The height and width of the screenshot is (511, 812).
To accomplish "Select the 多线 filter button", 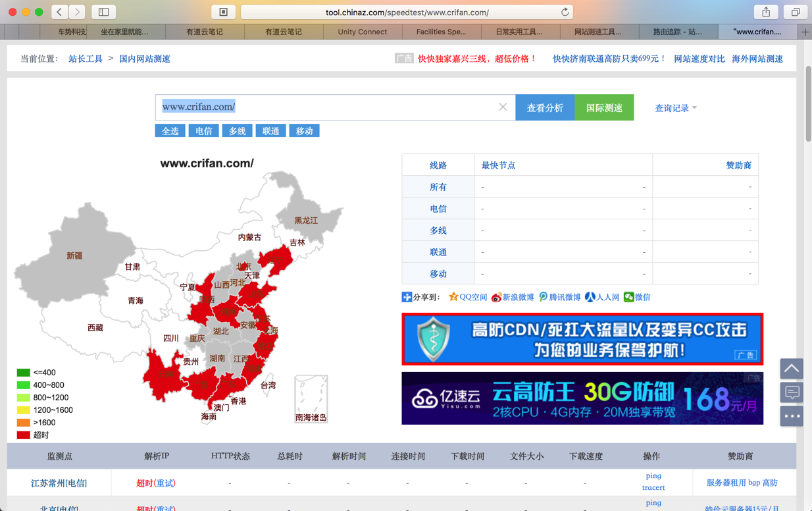I will pyautogui.click(x=238, y=131).
